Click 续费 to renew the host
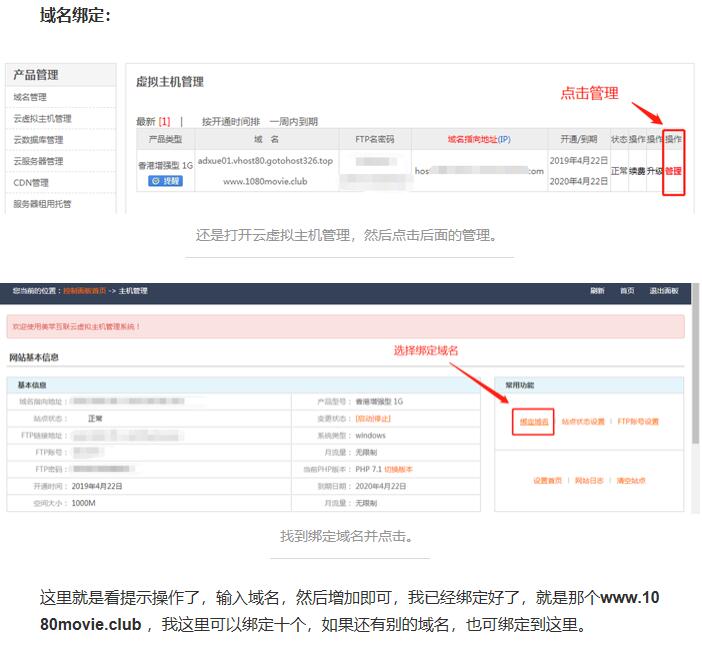702x650 pixels. 637,171
